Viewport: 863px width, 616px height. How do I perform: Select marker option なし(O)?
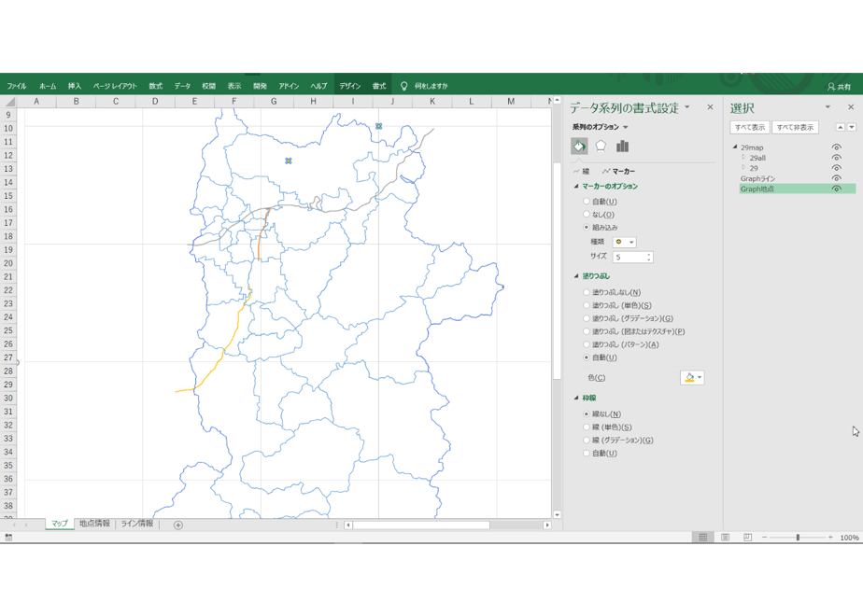point(587,215)
